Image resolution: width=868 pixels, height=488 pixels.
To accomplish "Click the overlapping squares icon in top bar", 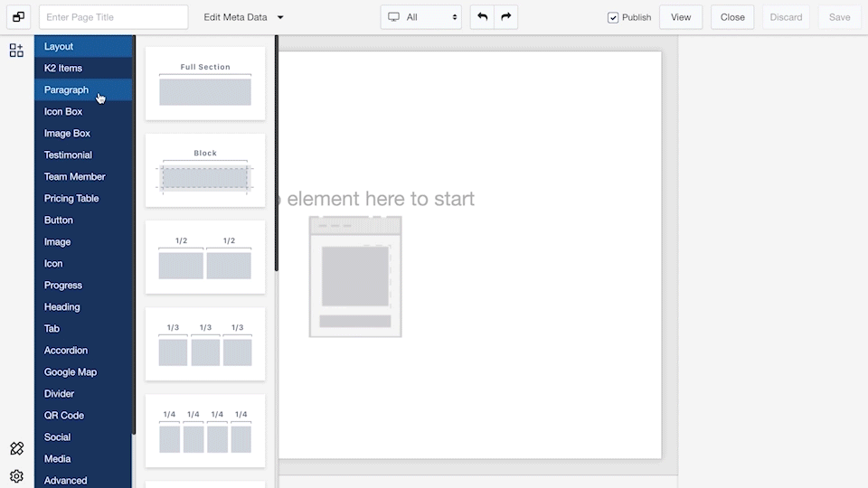I will (17, 17).
